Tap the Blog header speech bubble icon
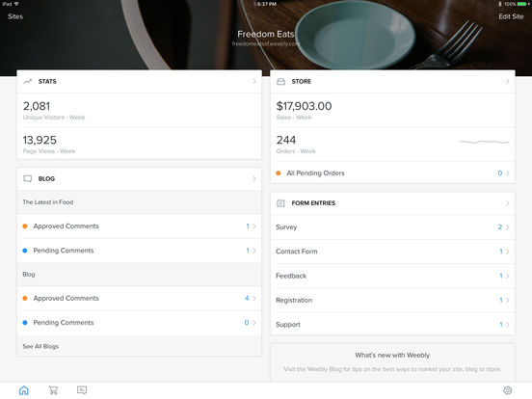The image size is (532, 399). click(28, 179)
